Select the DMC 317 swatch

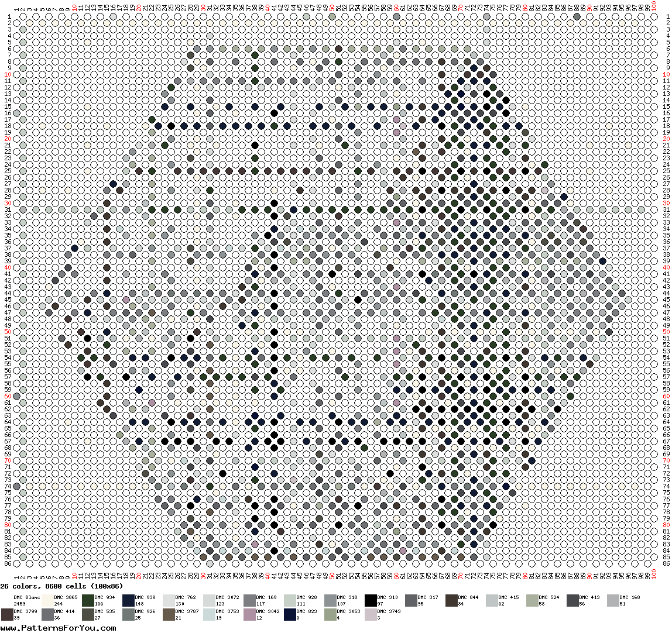point(411,601)
